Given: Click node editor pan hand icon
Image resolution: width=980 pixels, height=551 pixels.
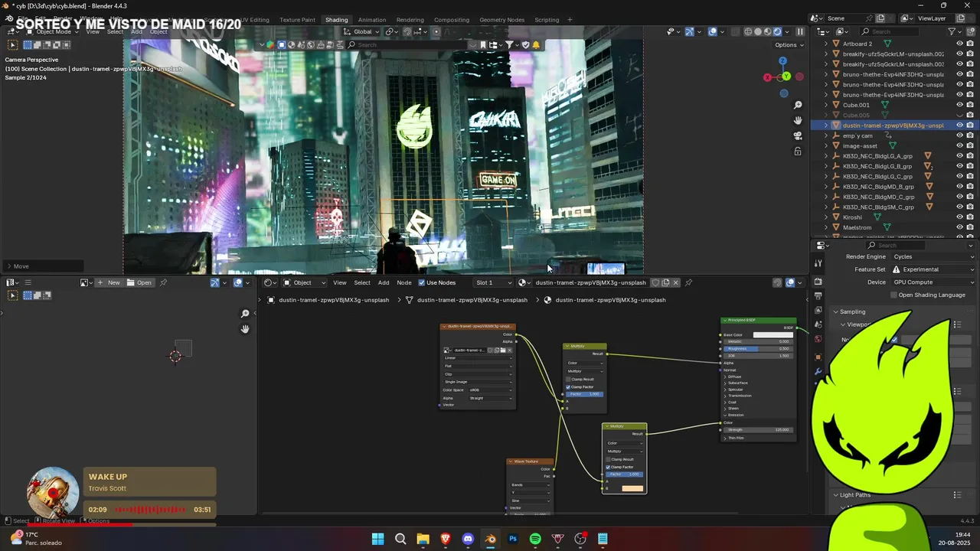Looking at the screenshot, I should click(x=245, y=329).
